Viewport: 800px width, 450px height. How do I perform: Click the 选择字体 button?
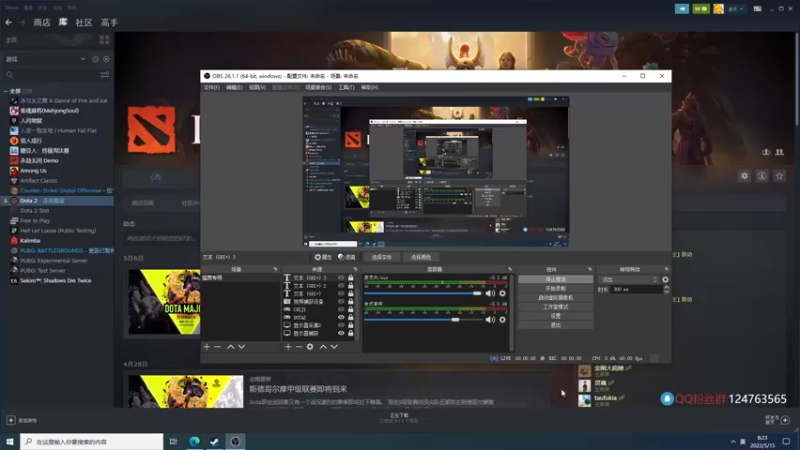point(382,257)
